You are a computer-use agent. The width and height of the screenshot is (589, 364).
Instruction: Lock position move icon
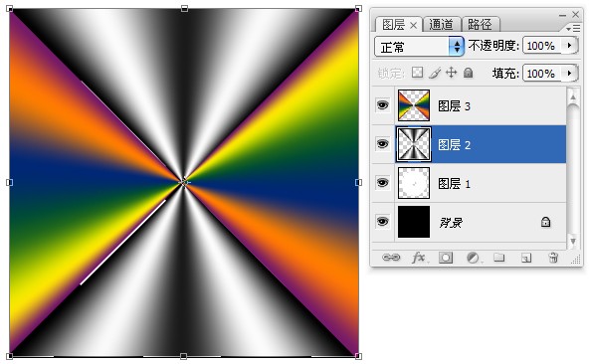click(x=451, y=73)
